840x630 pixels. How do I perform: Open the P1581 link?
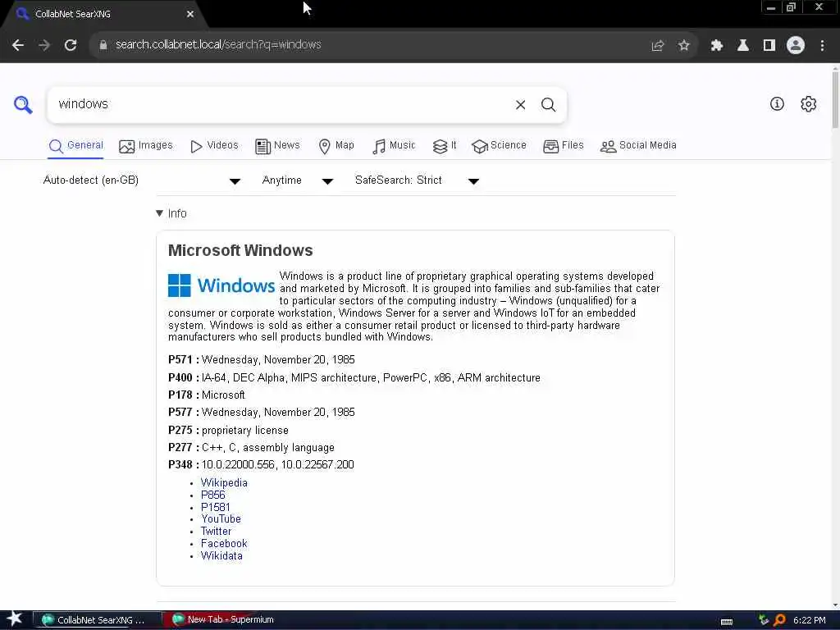[x=216, y=507]
